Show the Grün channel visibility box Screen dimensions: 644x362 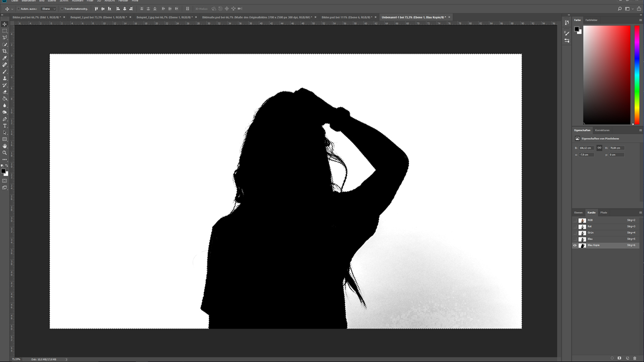pyautogui.click(x=575, y=233)
